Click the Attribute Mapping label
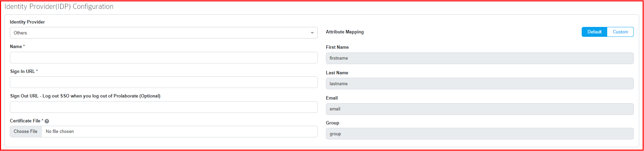 [x=345, y=32]
